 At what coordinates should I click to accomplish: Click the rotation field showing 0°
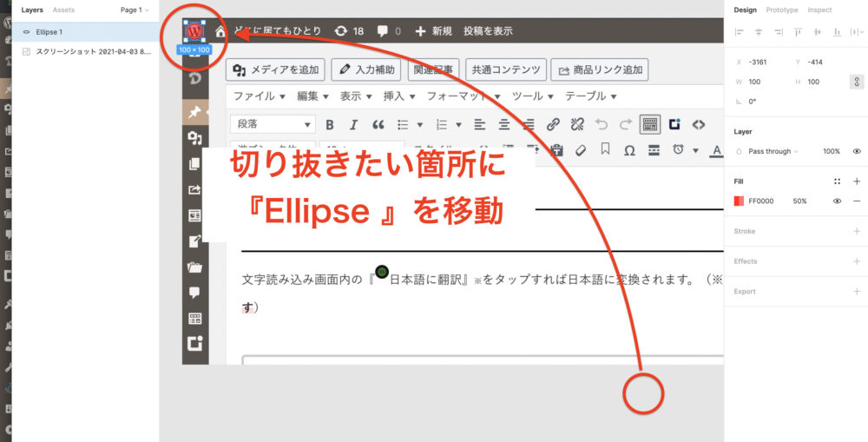click(x=753, y=102)
